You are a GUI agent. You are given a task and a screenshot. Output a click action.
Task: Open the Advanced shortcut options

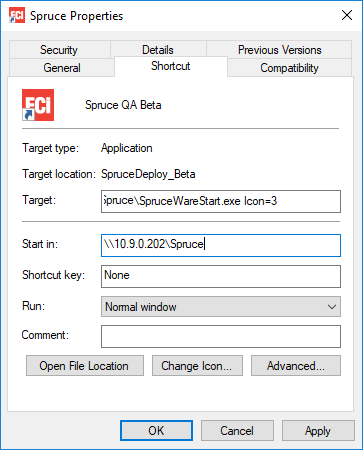pyautogui.click(x=296, y=366)
